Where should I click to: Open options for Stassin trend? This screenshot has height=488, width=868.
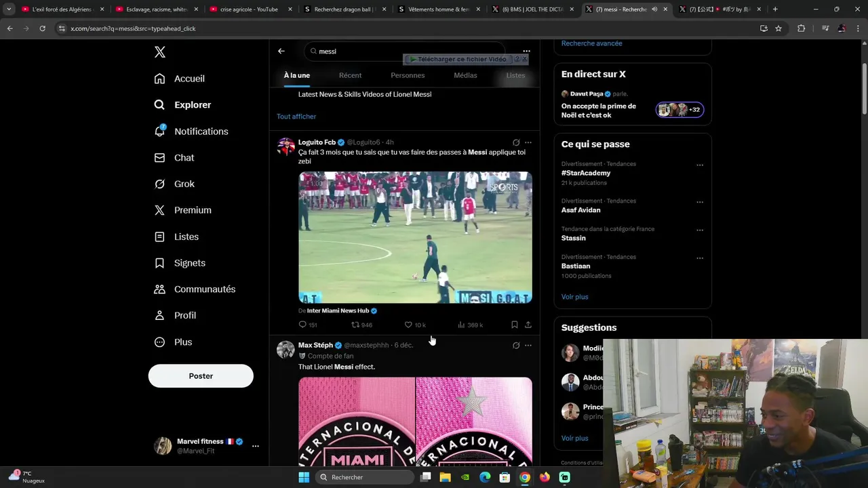point(700,230)
